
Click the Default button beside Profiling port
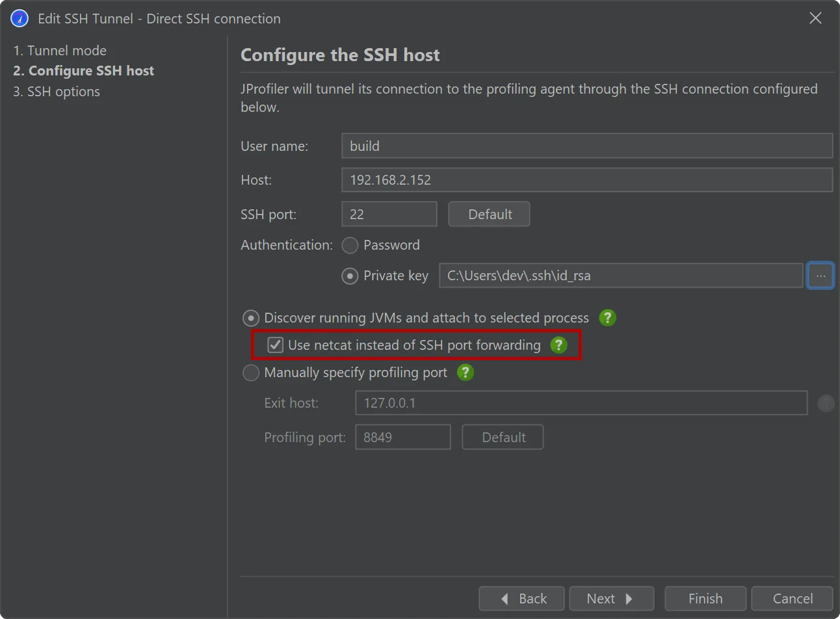click(x=503, y=438)
